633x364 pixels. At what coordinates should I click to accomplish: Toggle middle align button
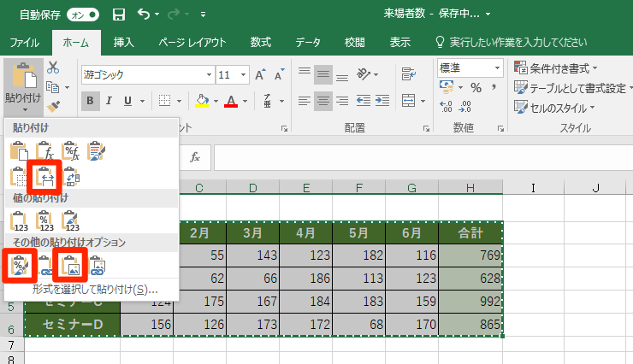tap(323, 74)
